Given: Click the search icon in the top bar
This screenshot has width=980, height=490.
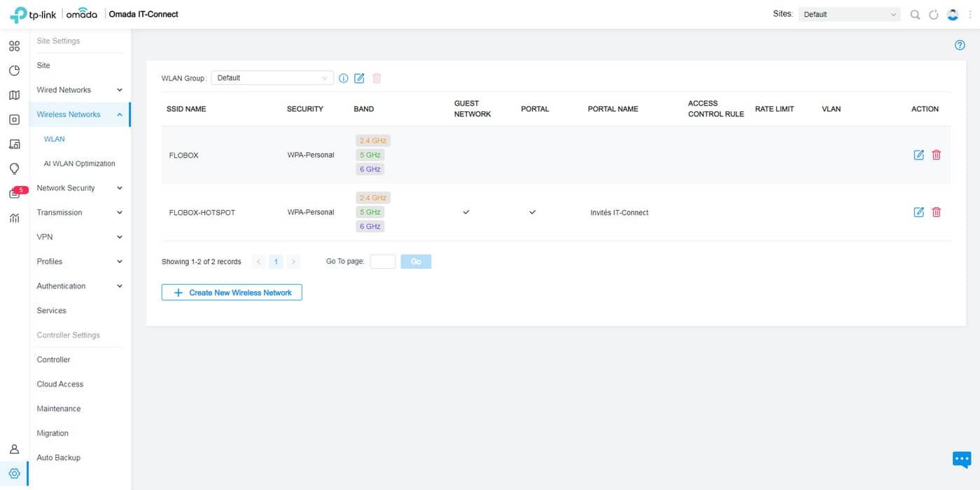Looking at the screenshot, I should (x=915, y=13).
